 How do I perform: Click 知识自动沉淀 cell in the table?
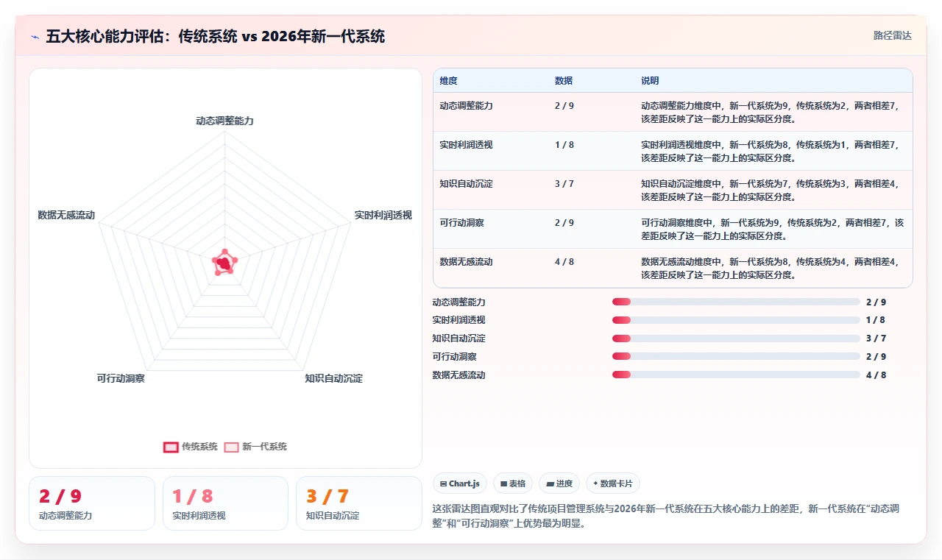[x=467, y=184]
